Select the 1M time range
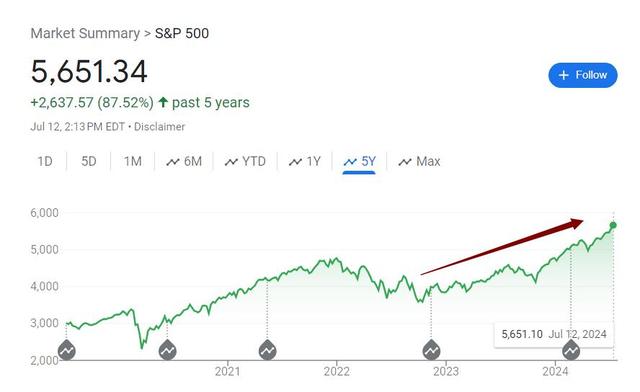The width and height of the screenshot is (640, 392). coord(133,162)
